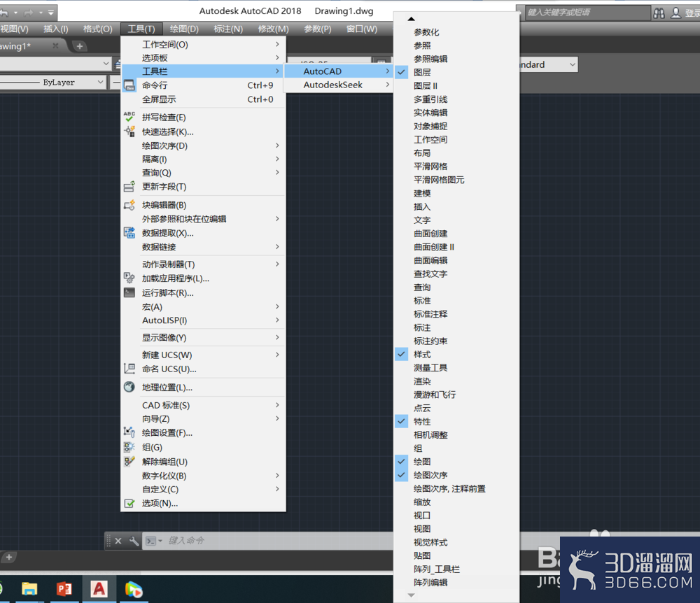Click 全屏显示 menu entry
The height and width of the screenshot is (603, 700).
coord(203,99)
